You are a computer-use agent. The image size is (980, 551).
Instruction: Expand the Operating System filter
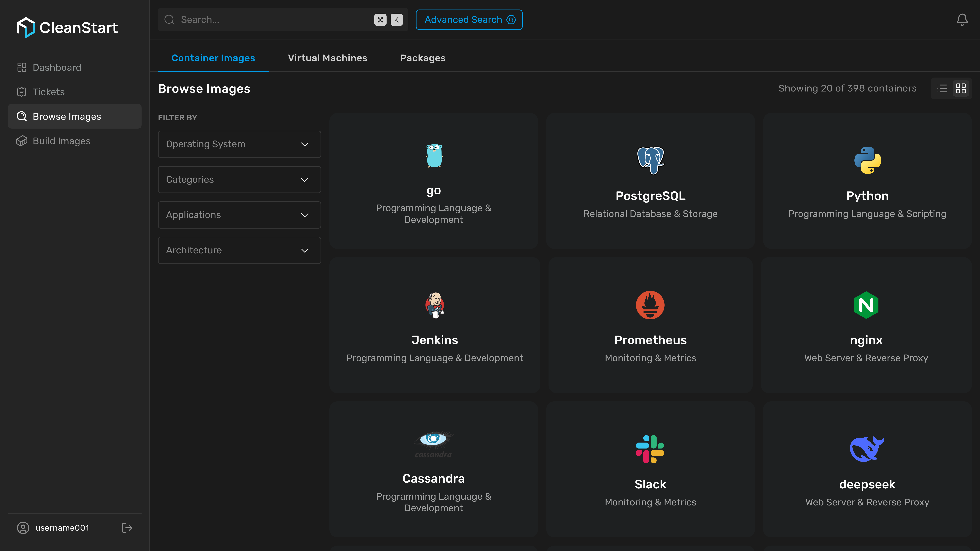pos(239,144)
